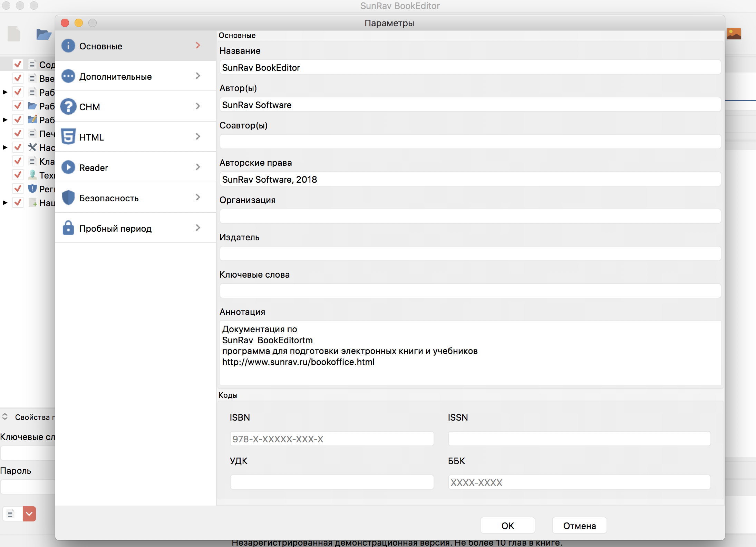
Task: Click the HTML5 shield icon
Action: (68, 137)
